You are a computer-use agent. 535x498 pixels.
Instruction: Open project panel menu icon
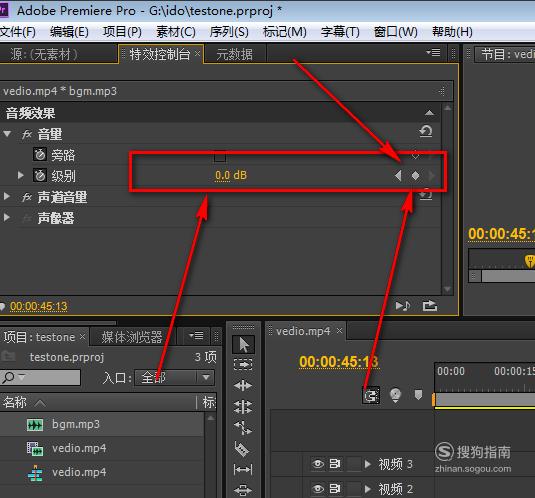[x=196, y=336]
